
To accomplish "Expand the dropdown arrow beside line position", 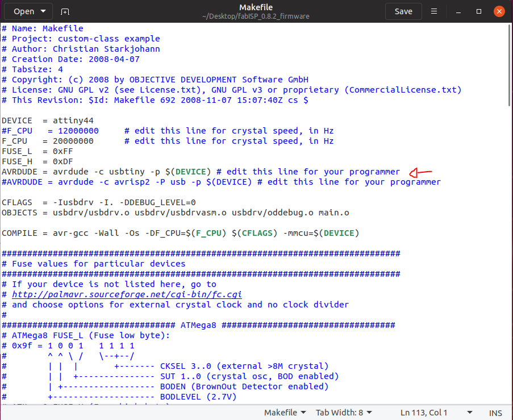I will [x=469, y=413].
